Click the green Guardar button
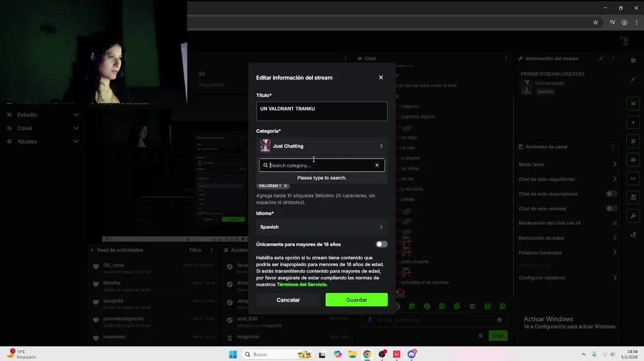This screenshot has width=644, height=361. [356, 300]
